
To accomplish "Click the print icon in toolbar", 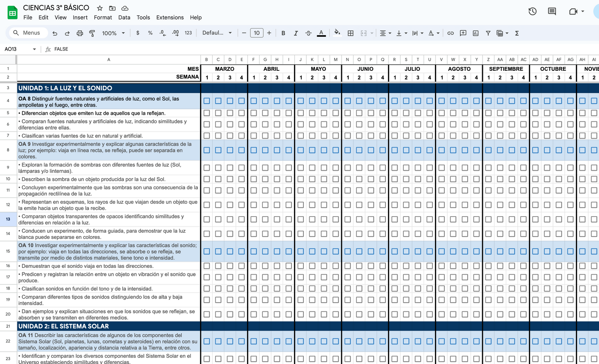I will tap(80, 33).
